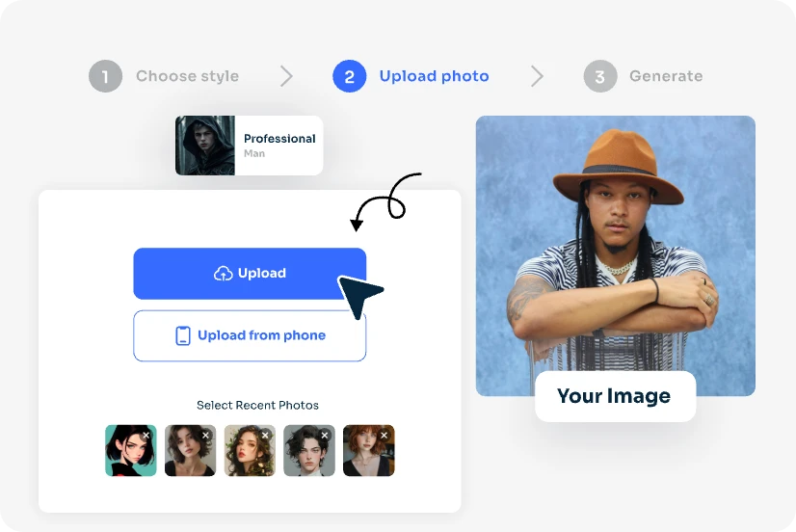Click the phone icon in Upload from phone

point(183,335)
